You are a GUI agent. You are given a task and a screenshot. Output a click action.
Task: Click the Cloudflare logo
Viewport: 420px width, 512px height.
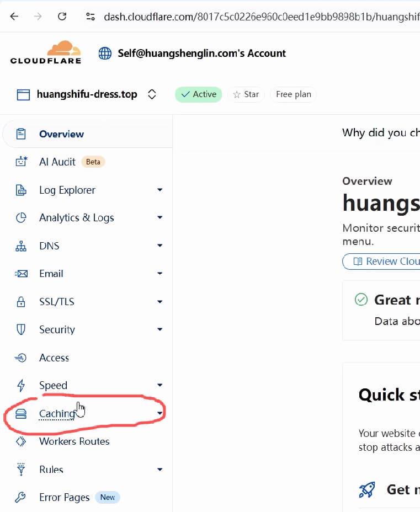[46, 52]
